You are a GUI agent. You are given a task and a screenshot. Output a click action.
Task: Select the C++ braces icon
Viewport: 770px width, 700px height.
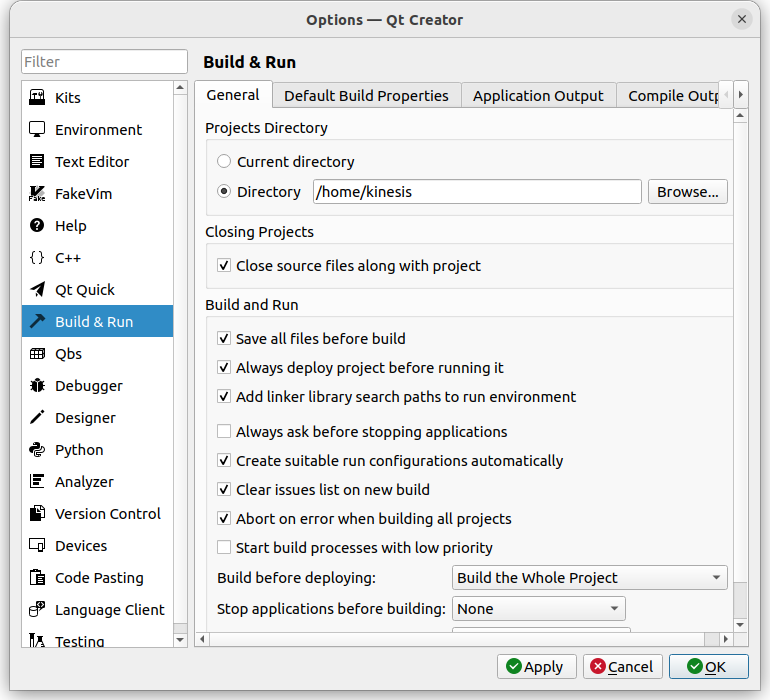point(37,257)
